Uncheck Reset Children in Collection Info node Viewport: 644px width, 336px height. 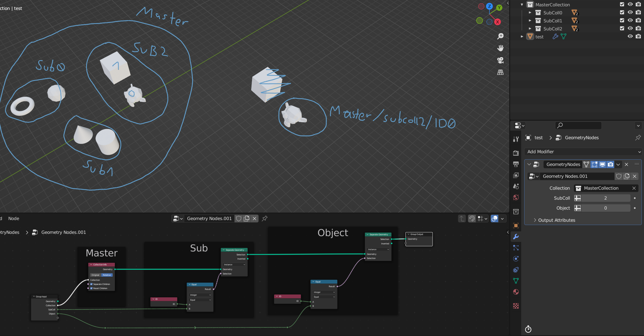point(91,288)
